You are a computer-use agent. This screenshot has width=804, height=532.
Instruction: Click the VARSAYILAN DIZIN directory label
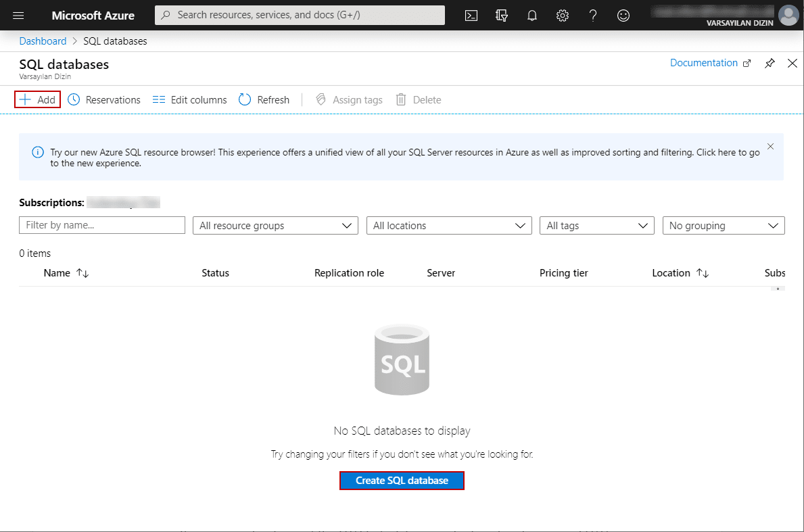(739, 22)
